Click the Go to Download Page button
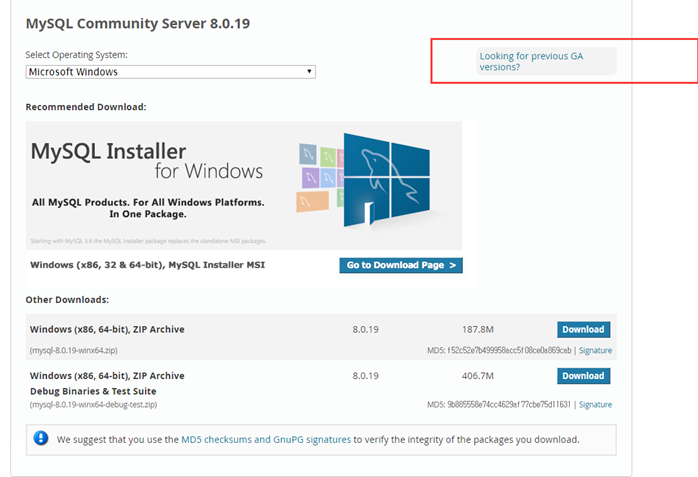The image size is (698, 477). [401, 265]
